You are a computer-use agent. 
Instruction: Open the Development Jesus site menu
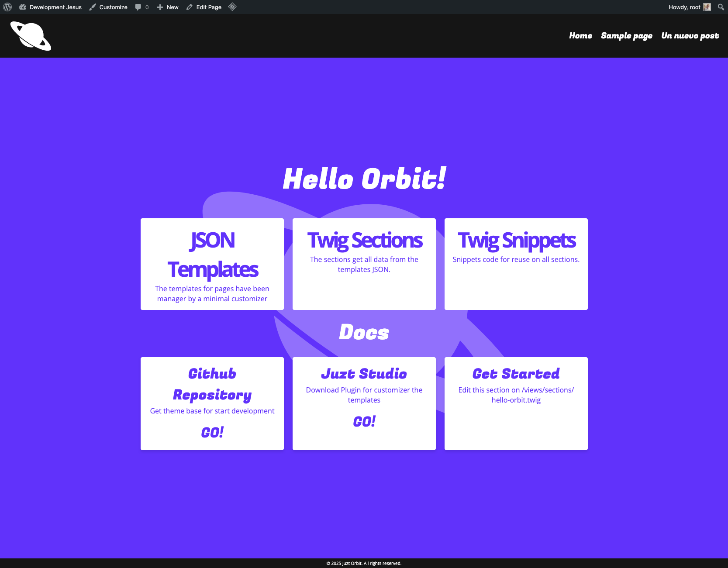point(51,7)
